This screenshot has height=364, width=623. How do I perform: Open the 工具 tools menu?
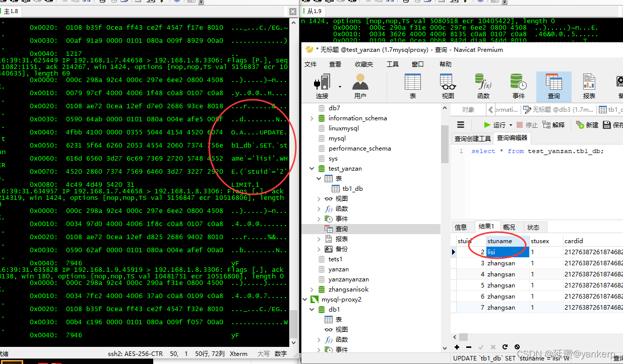tap(393, 64)
